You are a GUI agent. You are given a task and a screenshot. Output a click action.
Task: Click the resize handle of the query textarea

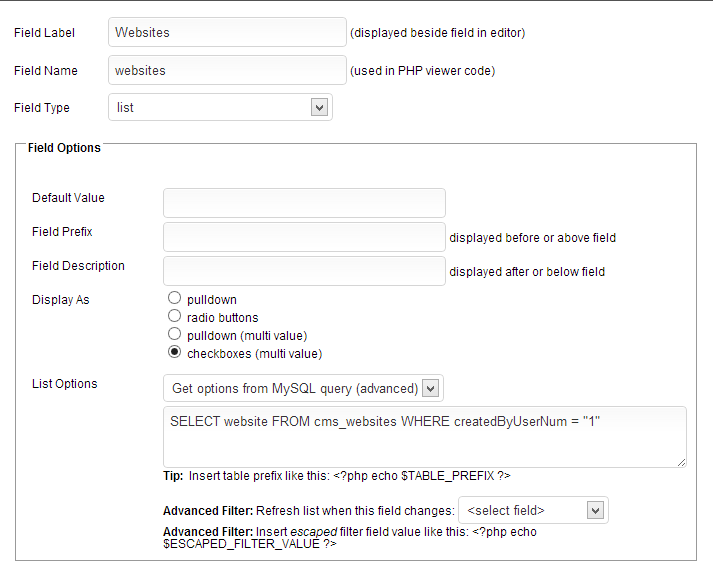click(x=681, y=461)
